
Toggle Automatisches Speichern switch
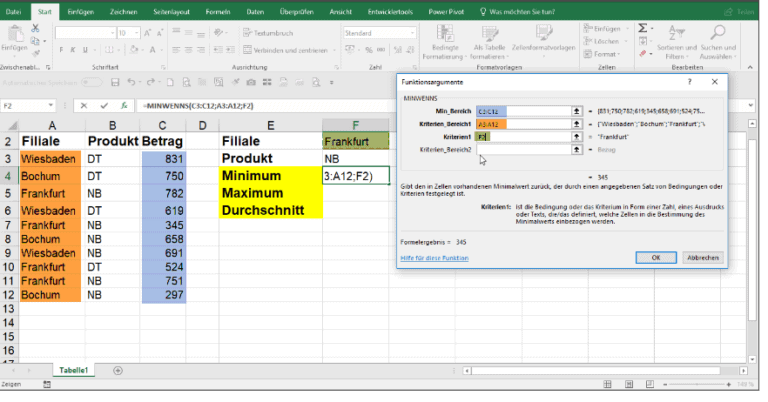(91, 82)
